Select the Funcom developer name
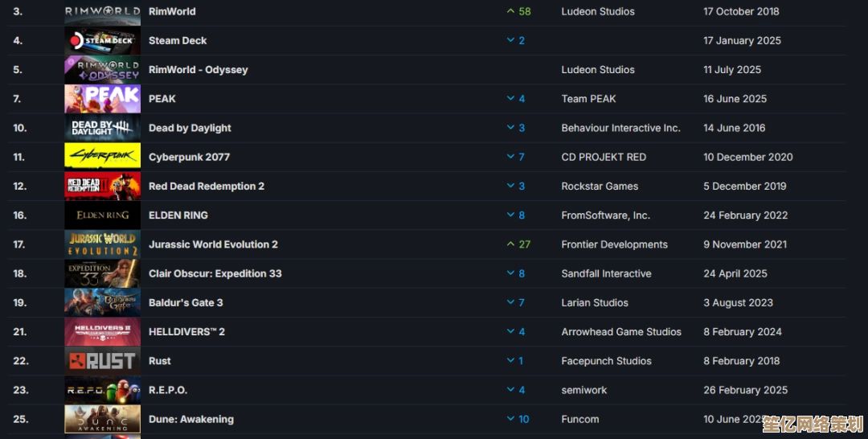The image size is (868, 439). click(580, 419)
